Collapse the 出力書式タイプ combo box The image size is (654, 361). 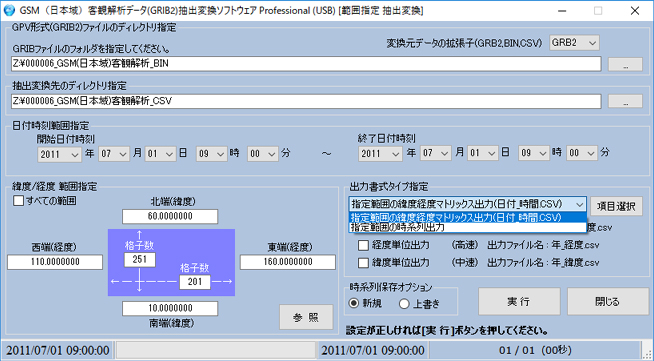pyautogui.click(x=579, y=204)
